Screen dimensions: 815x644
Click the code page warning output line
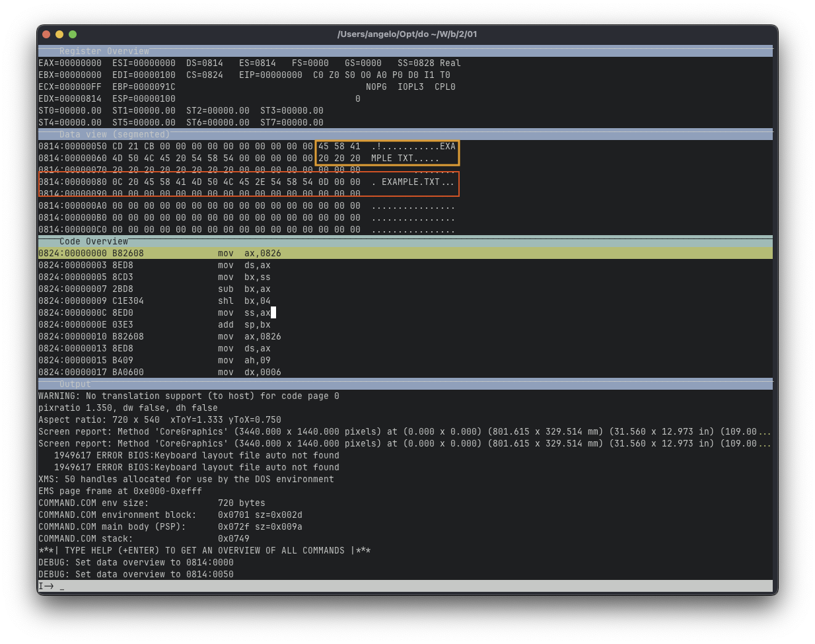pyautogui.click(x=189, y=396)
